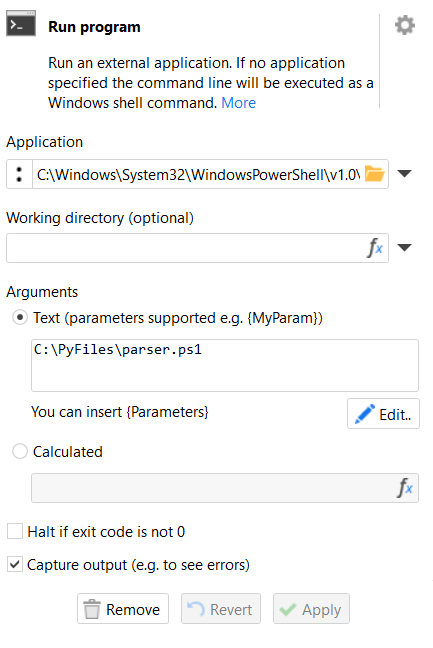
Task: Open the fx formula for Working directory
Action: [375, 248]
